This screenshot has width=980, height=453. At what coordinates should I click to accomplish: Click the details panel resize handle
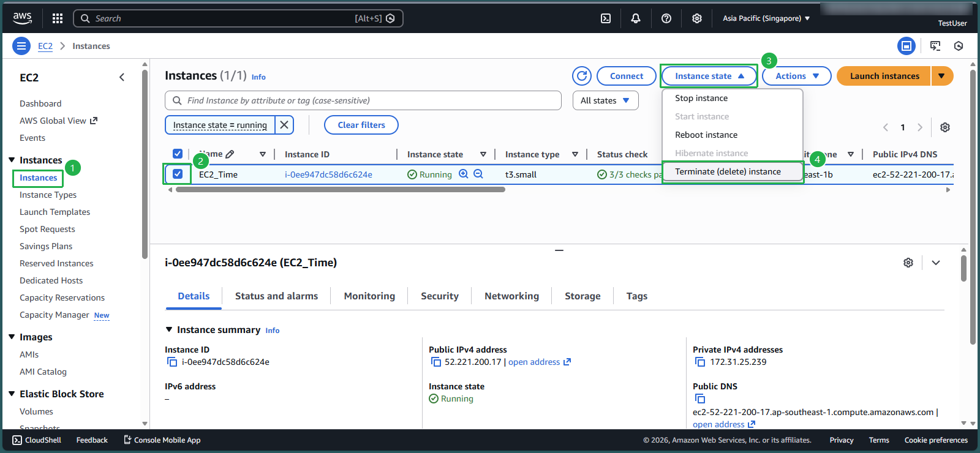pyautogui.click(x=559, y=250)
